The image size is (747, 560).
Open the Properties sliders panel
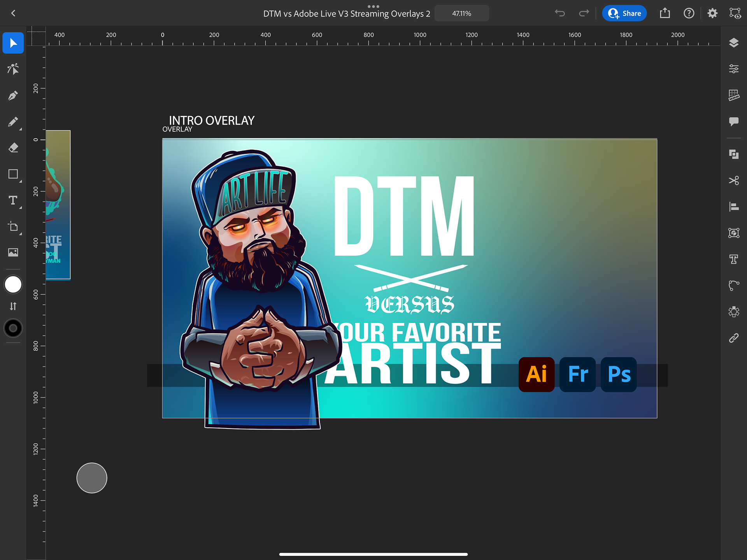click(x=733, y=69)
